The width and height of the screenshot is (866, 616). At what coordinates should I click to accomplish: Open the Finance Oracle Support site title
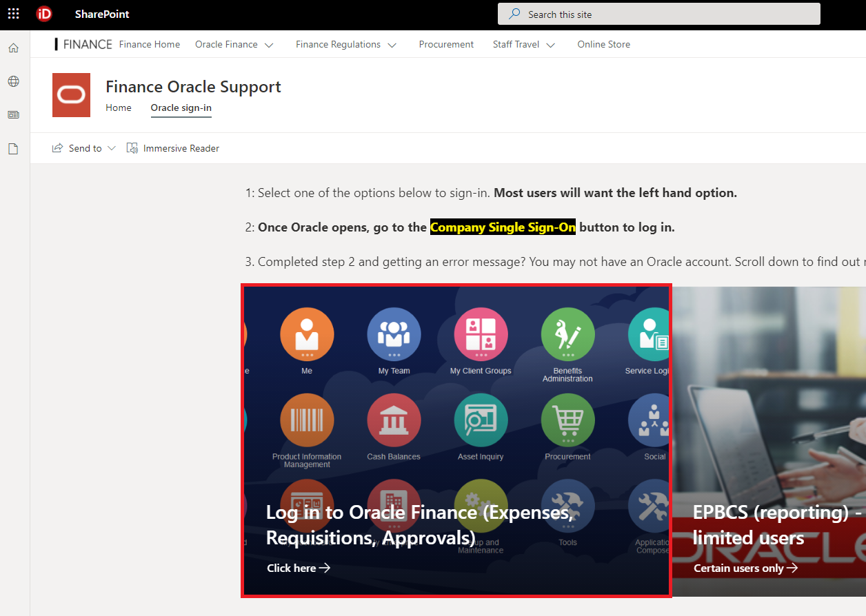click(193, 87)
